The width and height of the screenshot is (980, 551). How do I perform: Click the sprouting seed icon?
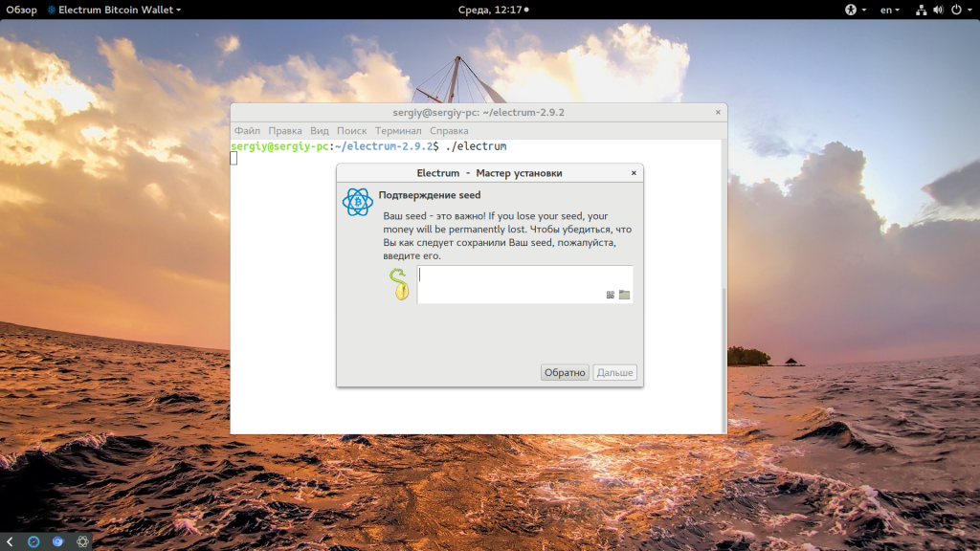399,284
